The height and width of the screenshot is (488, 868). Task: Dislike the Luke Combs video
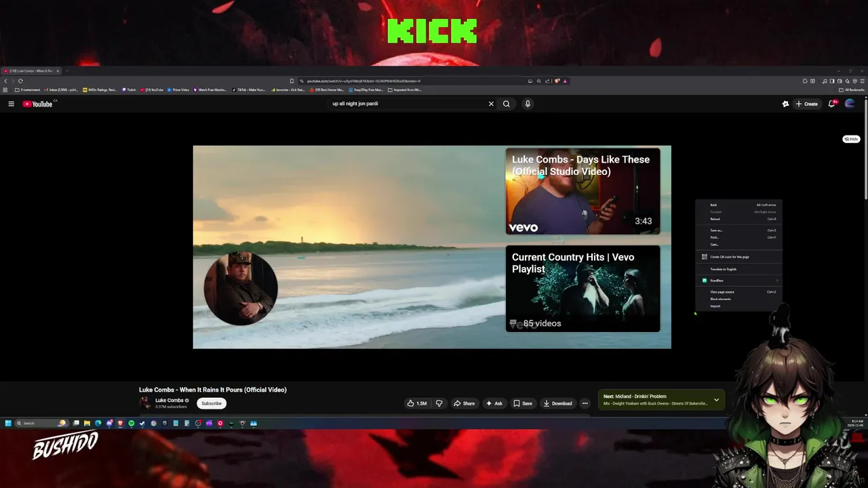pos(439,403)
